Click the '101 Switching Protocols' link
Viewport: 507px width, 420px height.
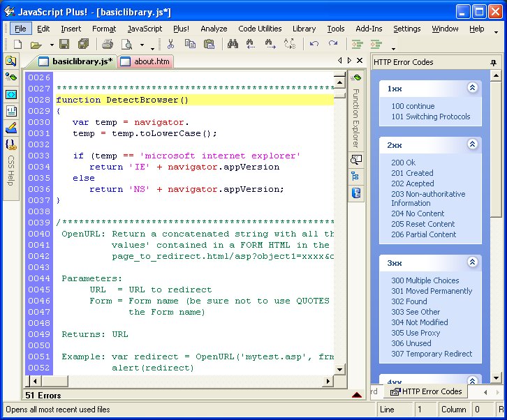point(431,117)
